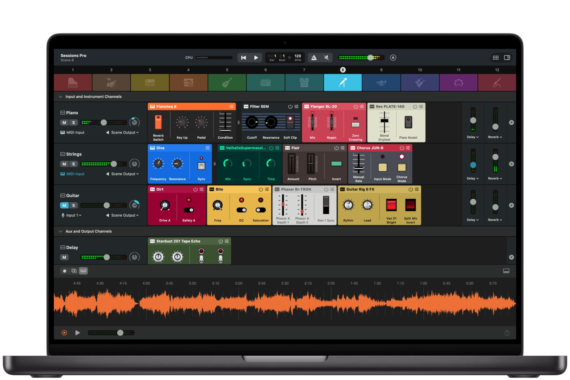
Task: Click the play button in top transport
Action: [256, 57]
